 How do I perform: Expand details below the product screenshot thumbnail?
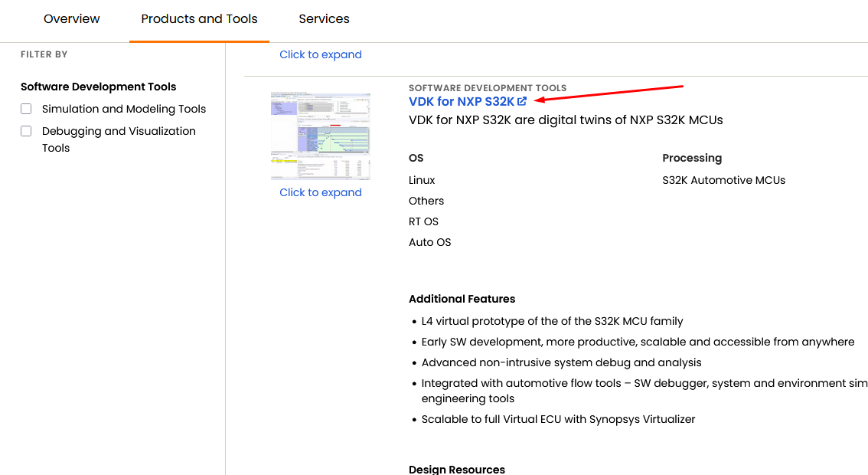pyautogui.click(x=320, y=192)
